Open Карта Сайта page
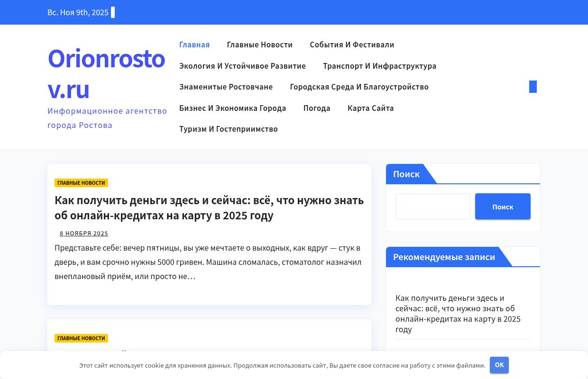Screen dimensions: 588x379 click(x=371, y=108)
